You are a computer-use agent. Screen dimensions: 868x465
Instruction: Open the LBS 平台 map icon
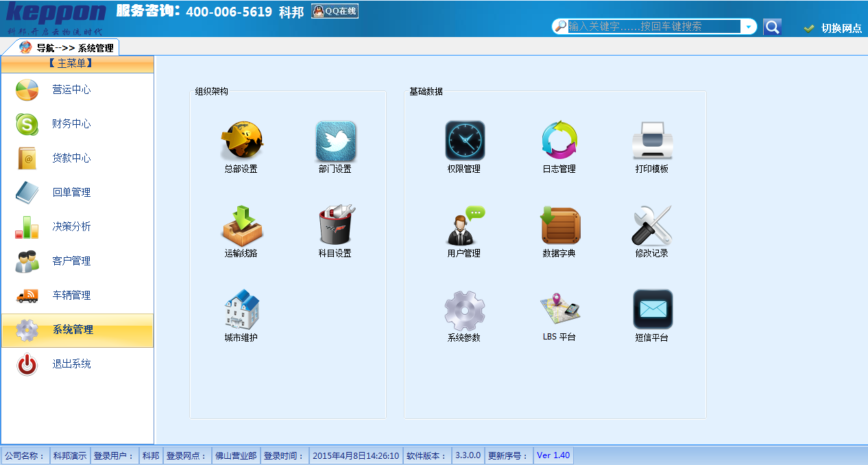559,310
